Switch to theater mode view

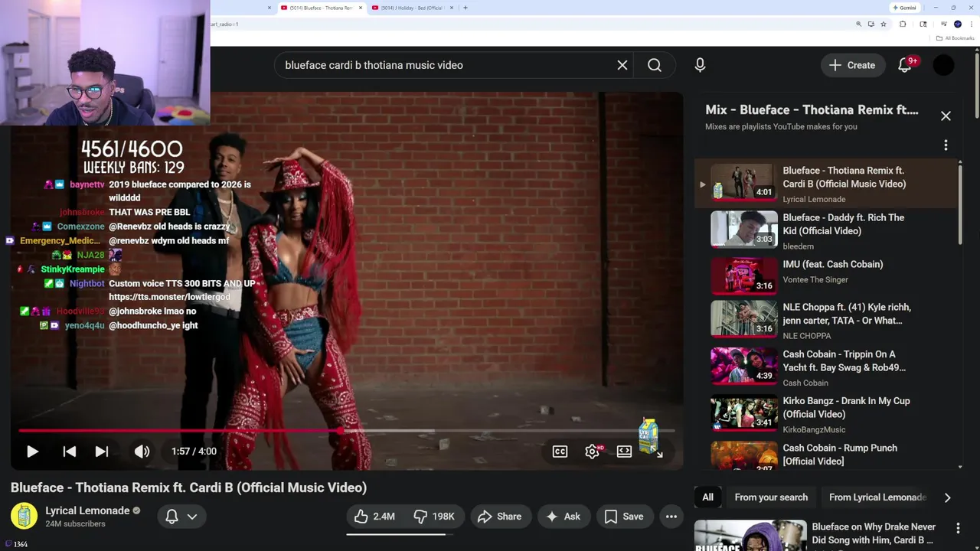pyautogui.click(x=624, y=452)
